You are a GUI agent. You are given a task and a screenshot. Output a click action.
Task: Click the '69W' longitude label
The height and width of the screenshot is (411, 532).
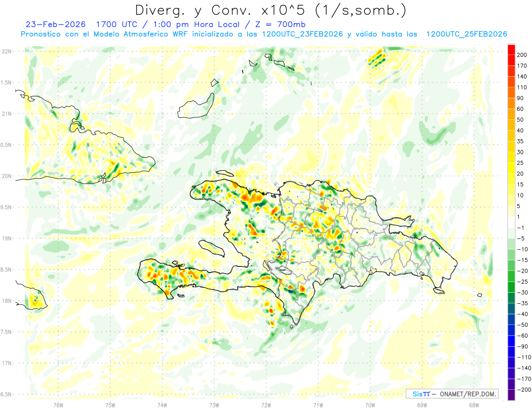coord(422,405)
